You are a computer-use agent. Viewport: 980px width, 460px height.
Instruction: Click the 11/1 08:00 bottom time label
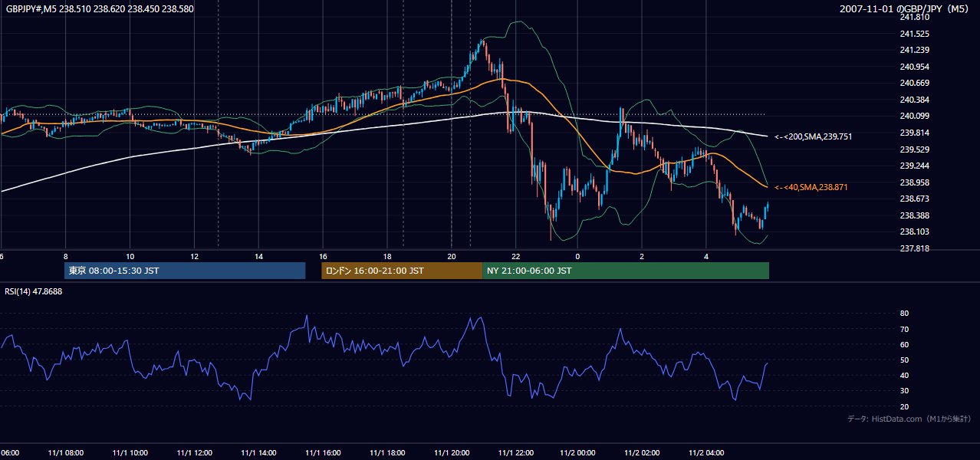point(65,452)
